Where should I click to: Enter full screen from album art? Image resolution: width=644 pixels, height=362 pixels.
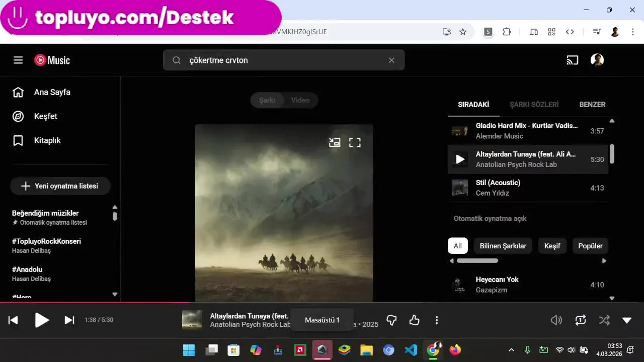pyautogui.click(x=355, y=142)
